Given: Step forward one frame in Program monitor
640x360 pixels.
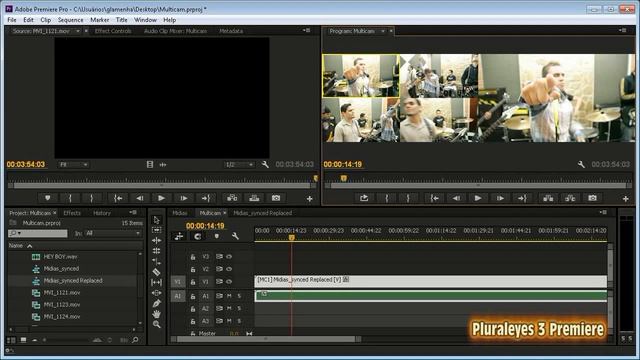Looking at the screenshot, I should click(x=500, y=198).
